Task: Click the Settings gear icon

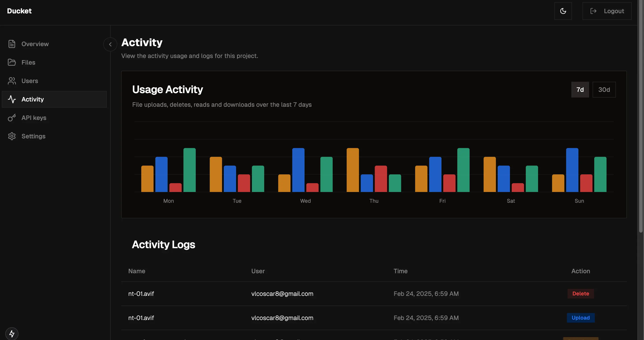Action: point(12,136)
